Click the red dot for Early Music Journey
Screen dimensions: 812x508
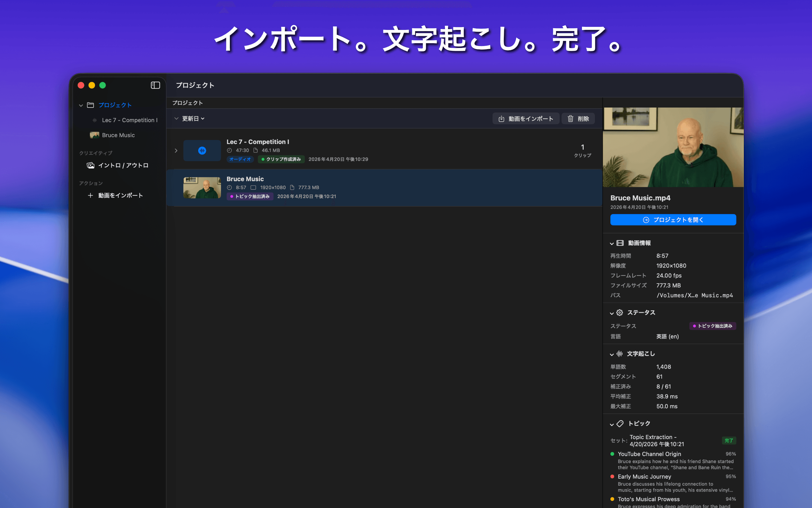pyautogui.click(x=612, y=476)
